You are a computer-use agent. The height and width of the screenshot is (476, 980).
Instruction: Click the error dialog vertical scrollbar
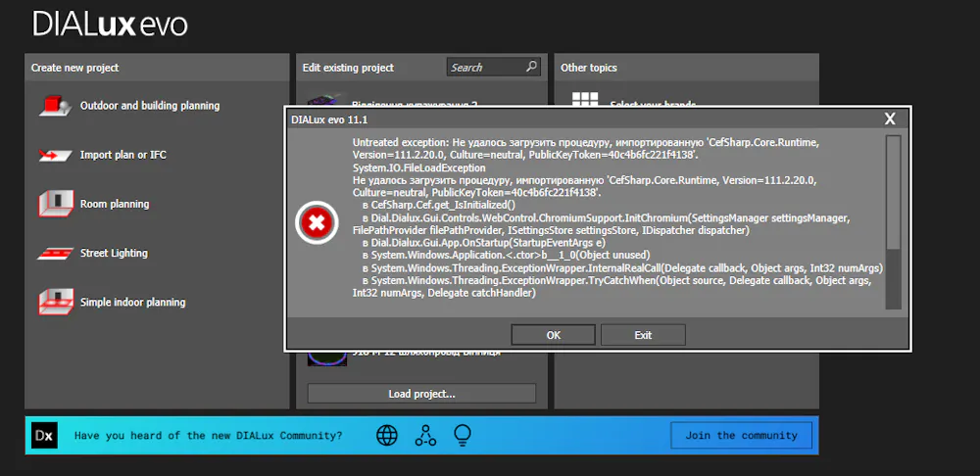pos(893,221)
